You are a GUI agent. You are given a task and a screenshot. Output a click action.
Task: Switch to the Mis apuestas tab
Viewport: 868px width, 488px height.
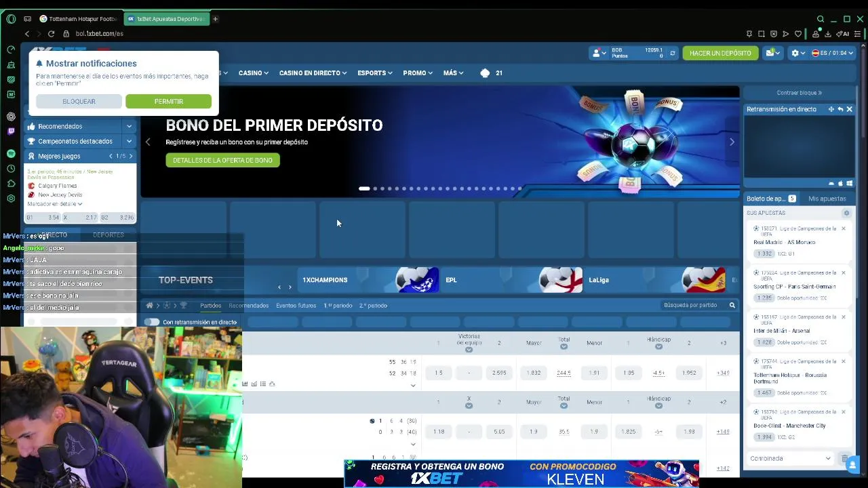[827, 199]
